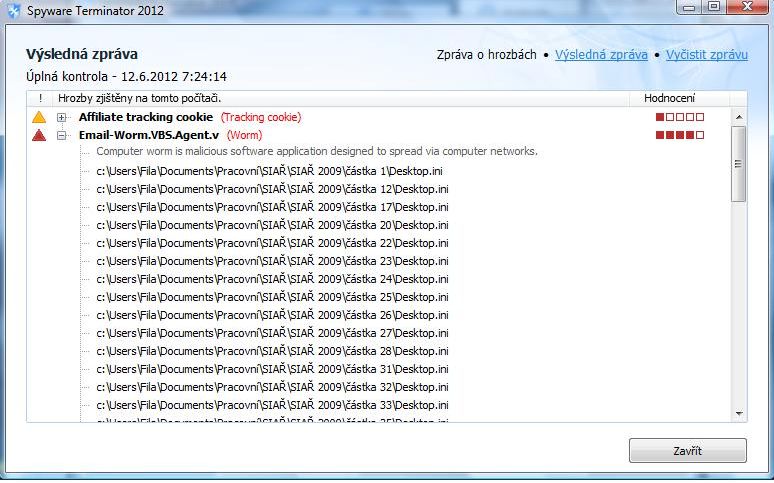
Task: Select path ending 'částka 25\Desktop.ini'
Action: (x=272, y=297)
